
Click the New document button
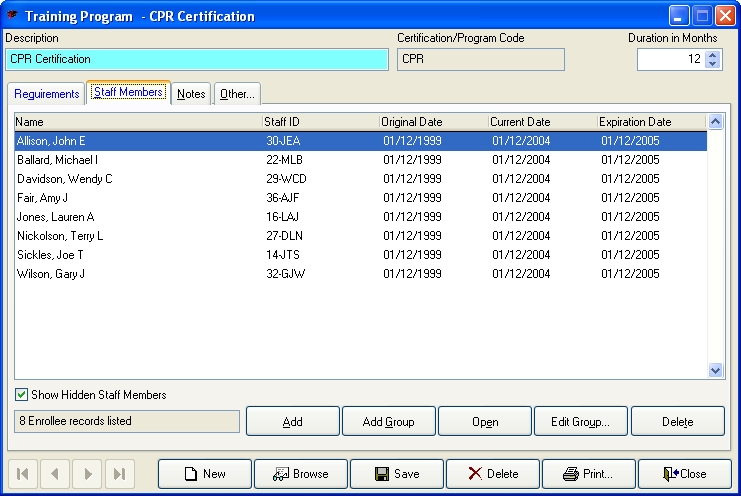click(204, 474)
